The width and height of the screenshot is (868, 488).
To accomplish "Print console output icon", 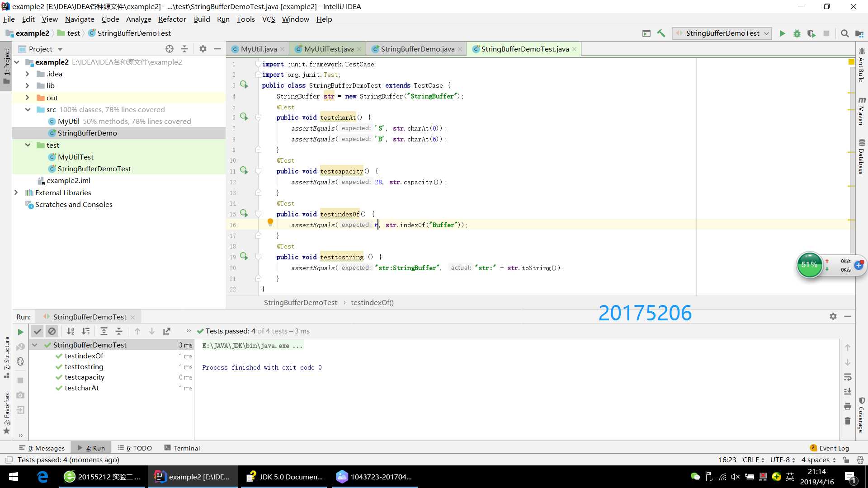I will coord(848,406).
